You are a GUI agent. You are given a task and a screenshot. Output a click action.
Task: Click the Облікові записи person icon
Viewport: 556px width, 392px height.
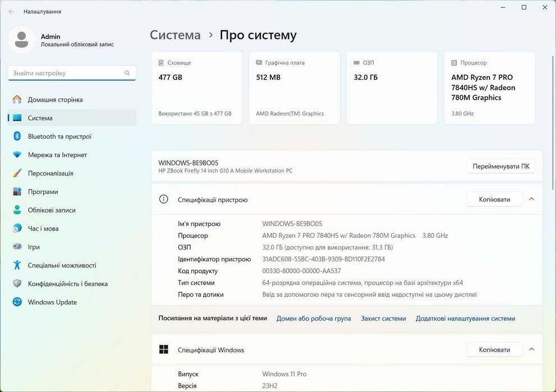17,210
